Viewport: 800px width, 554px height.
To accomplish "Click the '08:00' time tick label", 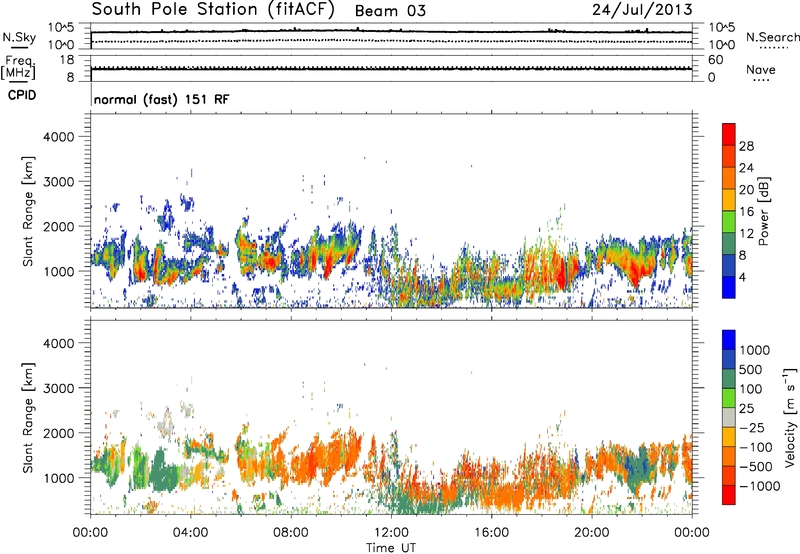I will (x=290, y=533).
